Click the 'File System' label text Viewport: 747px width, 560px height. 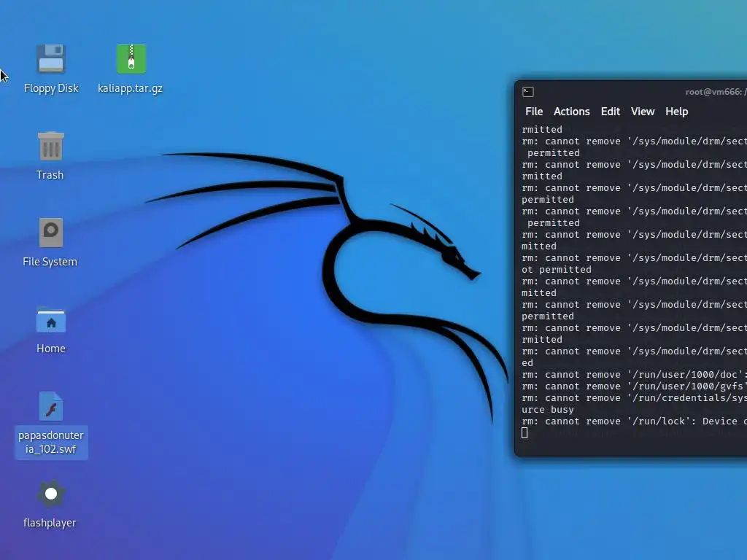pos(50,262)
